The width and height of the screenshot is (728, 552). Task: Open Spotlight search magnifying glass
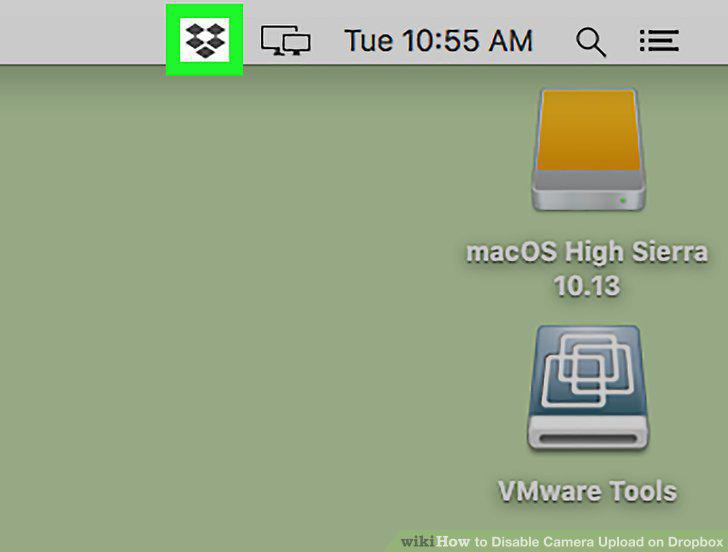click(591, 42)
